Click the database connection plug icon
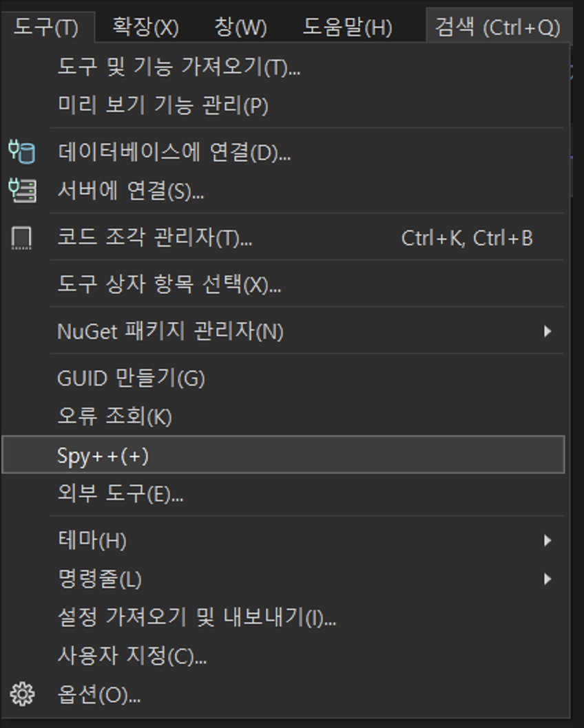 (x=22, y=152)
